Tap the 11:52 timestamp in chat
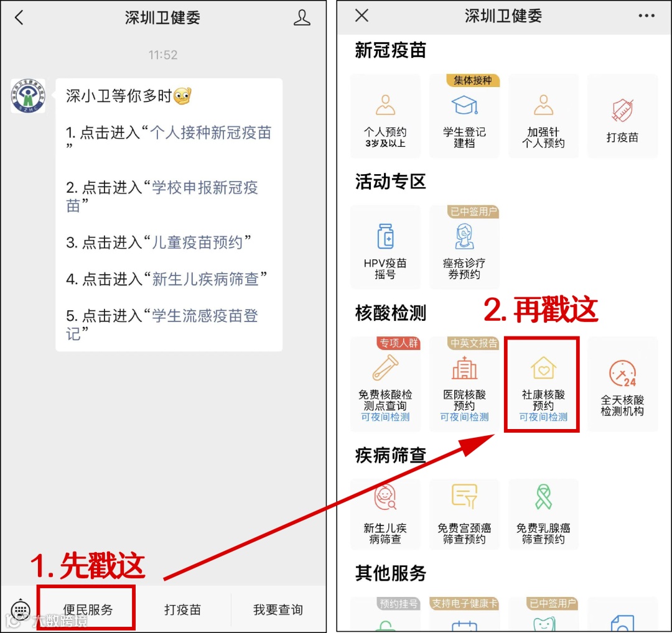The width and height of the screenshot is (672, 633). click(163, 55)
